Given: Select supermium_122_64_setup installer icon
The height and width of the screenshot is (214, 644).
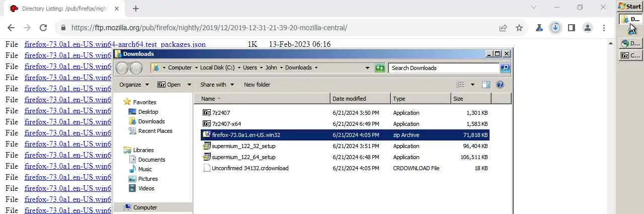Looking at the screenshot, I should [x=206, y=157].
